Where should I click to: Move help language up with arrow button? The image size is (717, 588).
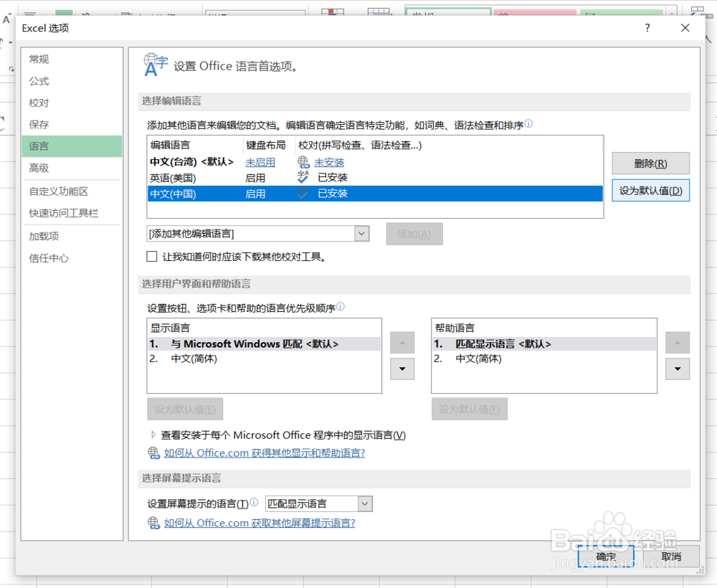coord(678,343)
